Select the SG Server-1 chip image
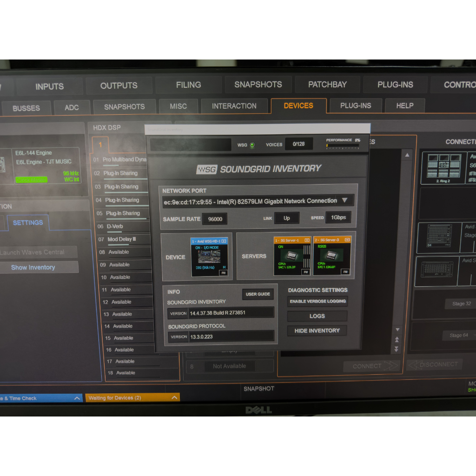This screenshot has height=476, width=476. pos(292,256)
